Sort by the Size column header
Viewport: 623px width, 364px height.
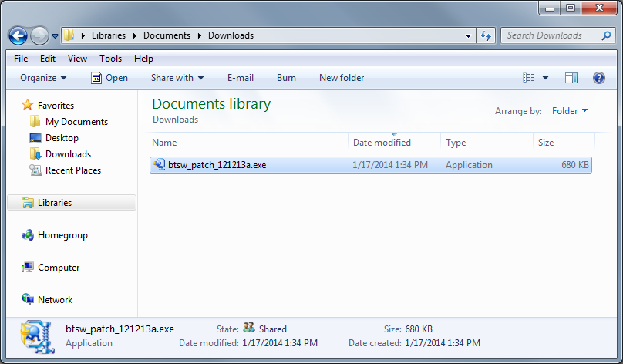tap(564, 143)
